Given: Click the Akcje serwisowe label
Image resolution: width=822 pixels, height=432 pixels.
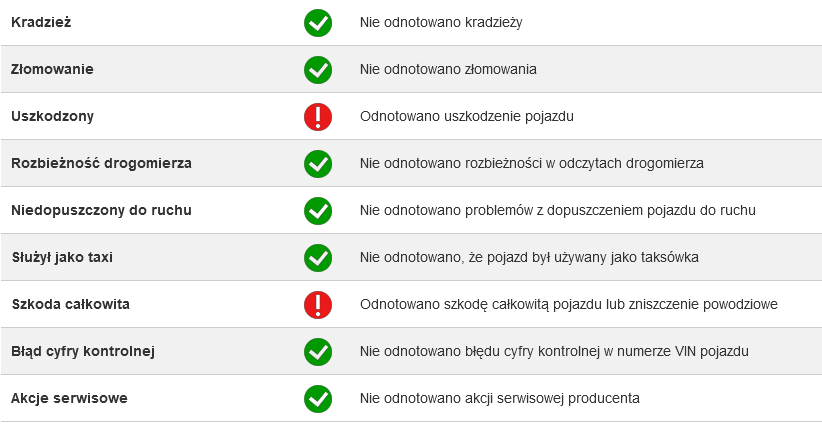Looking at the screenshot, I should tap(69, 398).
